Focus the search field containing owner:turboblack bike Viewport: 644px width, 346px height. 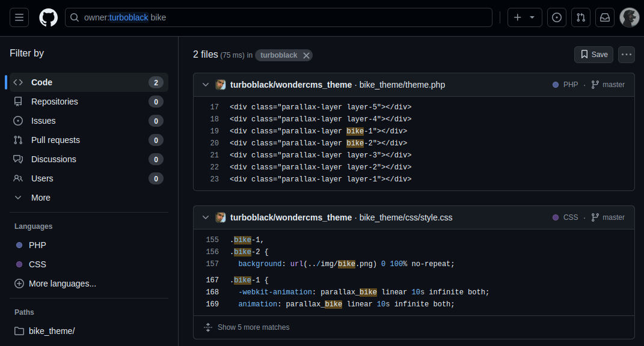tap(278, 17)
